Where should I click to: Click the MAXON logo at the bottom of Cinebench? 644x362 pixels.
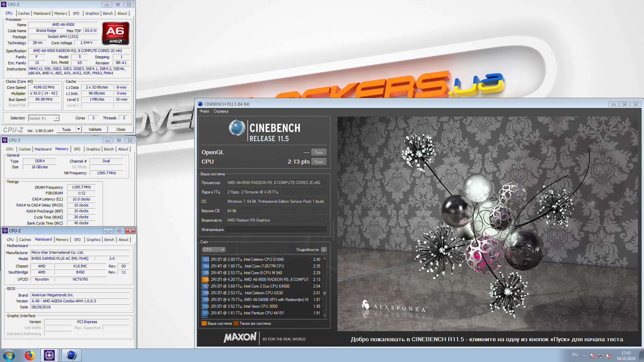[x=240, y=338]
